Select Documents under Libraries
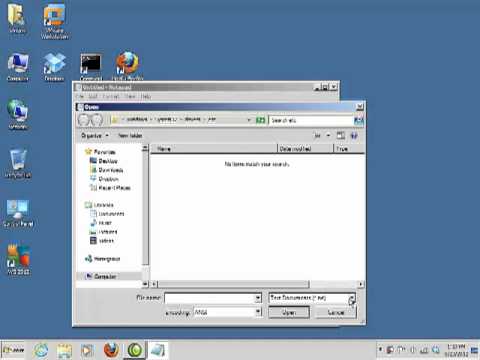This screenshot has height=360, width=480. (107, 214)
